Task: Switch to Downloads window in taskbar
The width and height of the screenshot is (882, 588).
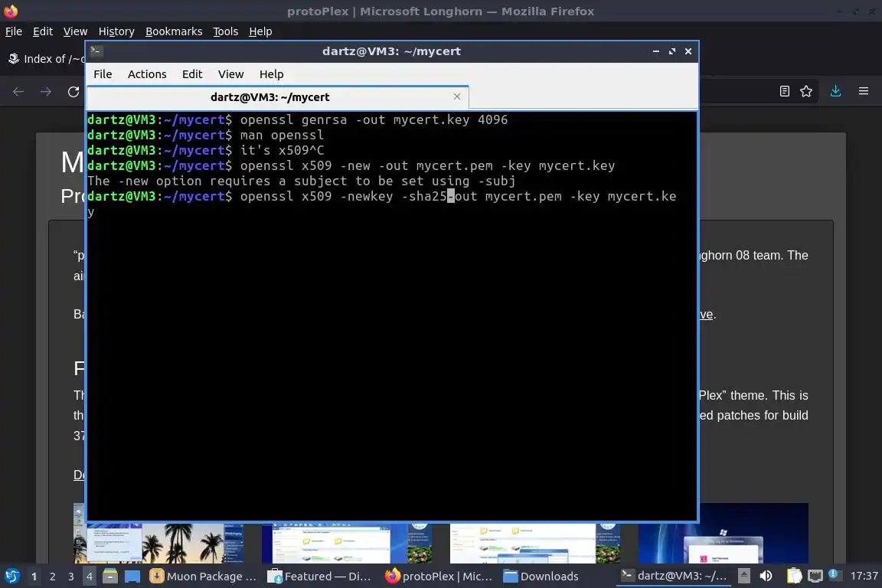Action: pos(541,577)
